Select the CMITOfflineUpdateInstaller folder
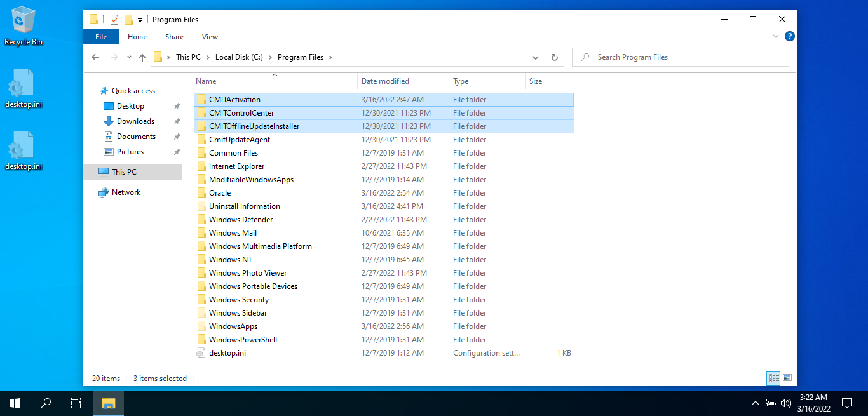This screenshot has height=416, width=868. (x=383, y=126)
